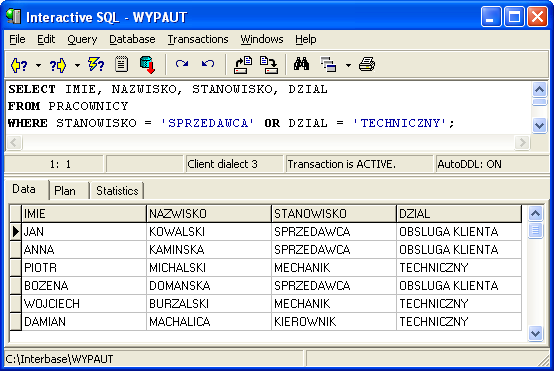Click the C:\Interbase\WYPAUT status bar path
Viewport: 554px width, 371px height.
(59, 359)
